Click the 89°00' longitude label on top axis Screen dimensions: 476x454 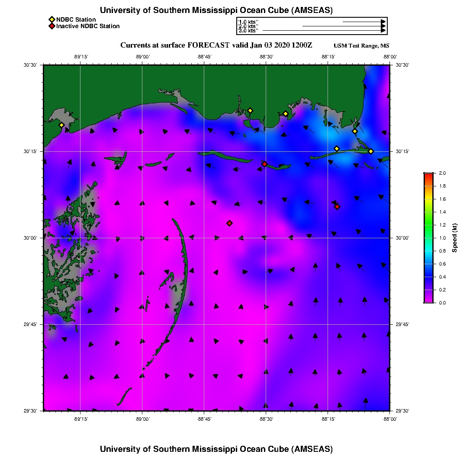[x=142, y=57]
